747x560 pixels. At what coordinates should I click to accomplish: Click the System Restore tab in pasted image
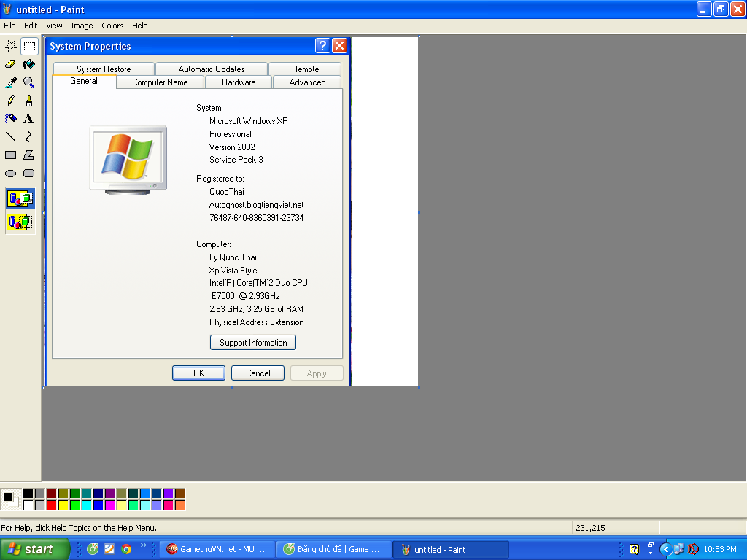pos(104,69)
